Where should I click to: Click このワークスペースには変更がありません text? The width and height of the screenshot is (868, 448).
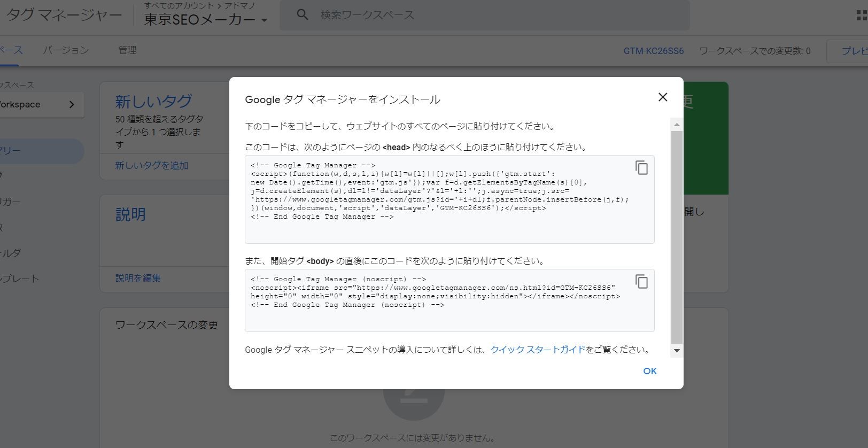pos(412,438)
